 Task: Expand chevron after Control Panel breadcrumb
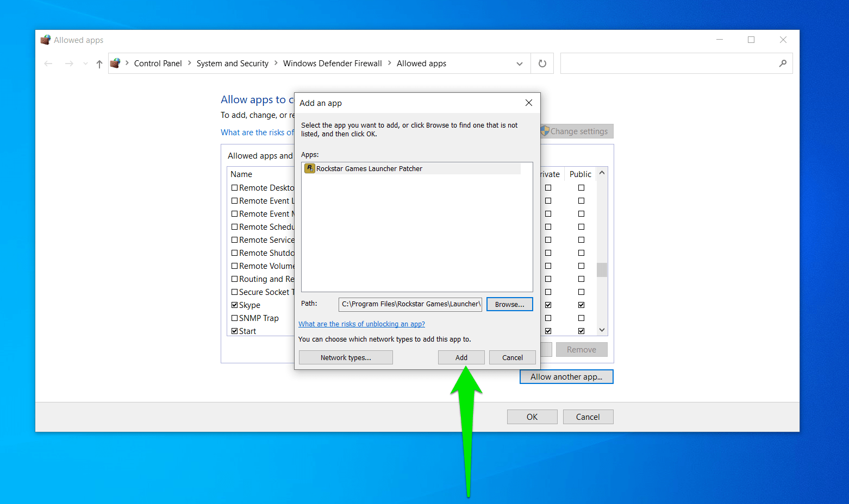(x=189, y=63)
